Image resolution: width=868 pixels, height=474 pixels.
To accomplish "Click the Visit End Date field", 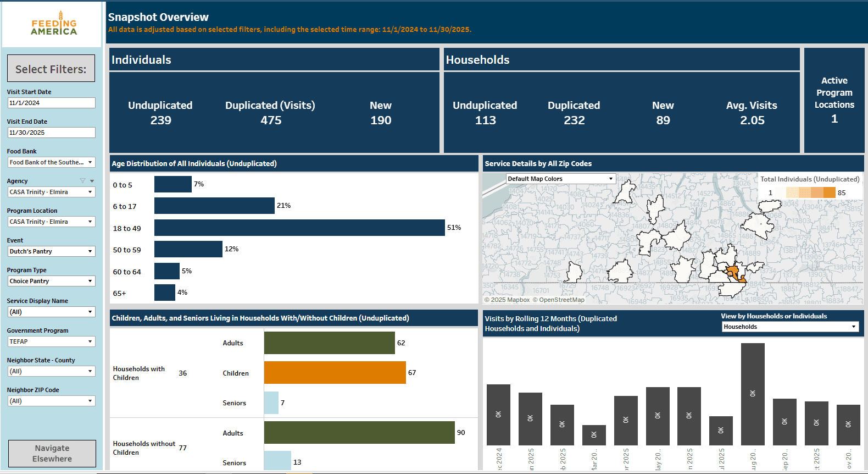I will tap(51, 133).
